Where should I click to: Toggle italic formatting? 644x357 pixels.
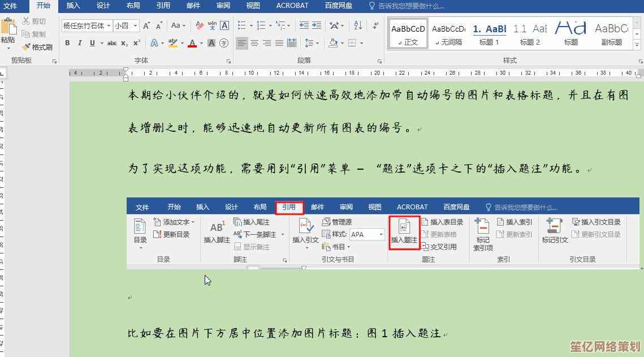click(79, 43)
